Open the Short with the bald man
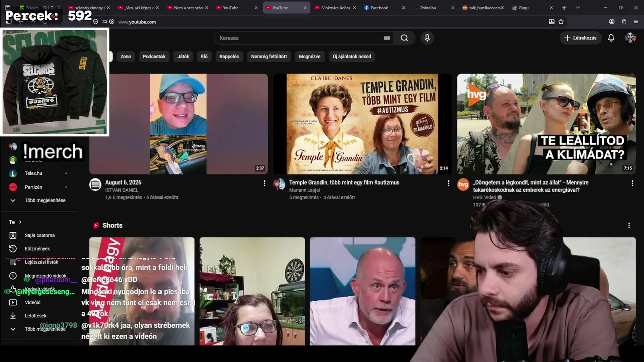 pyautogui.click(x=362, y=292)
